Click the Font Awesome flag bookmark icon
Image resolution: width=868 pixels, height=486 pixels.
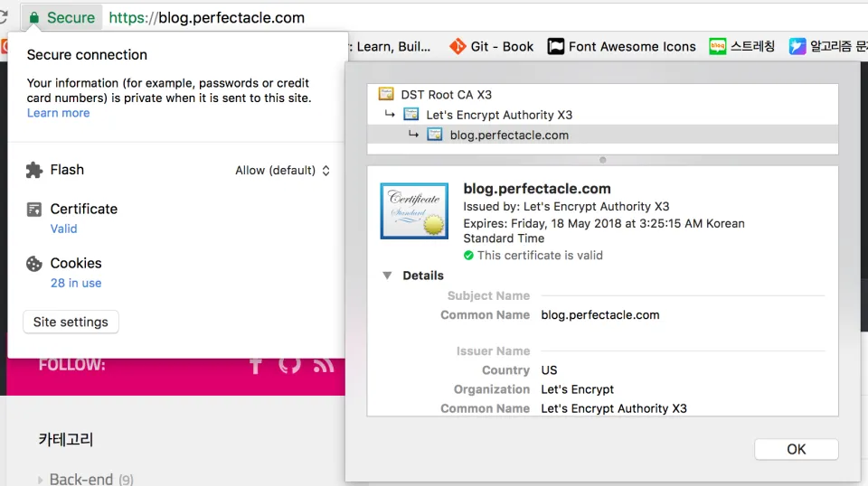(x=556, y=46)
